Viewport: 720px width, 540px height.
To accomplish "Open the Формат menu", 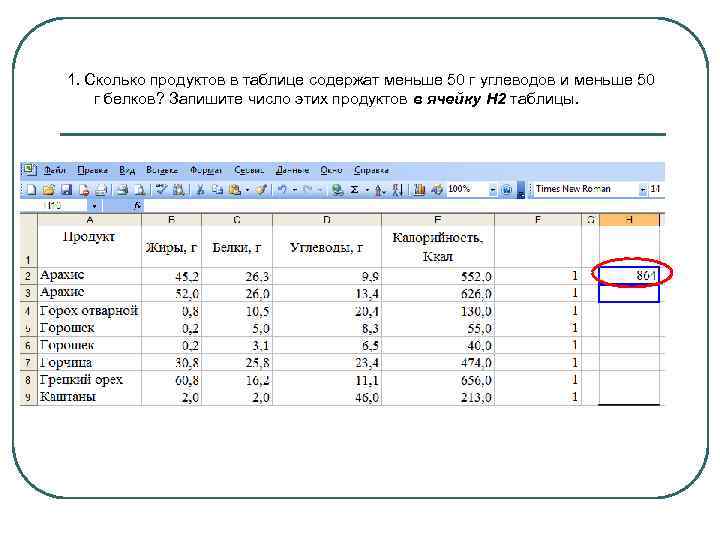I will (x=206, y=170).
